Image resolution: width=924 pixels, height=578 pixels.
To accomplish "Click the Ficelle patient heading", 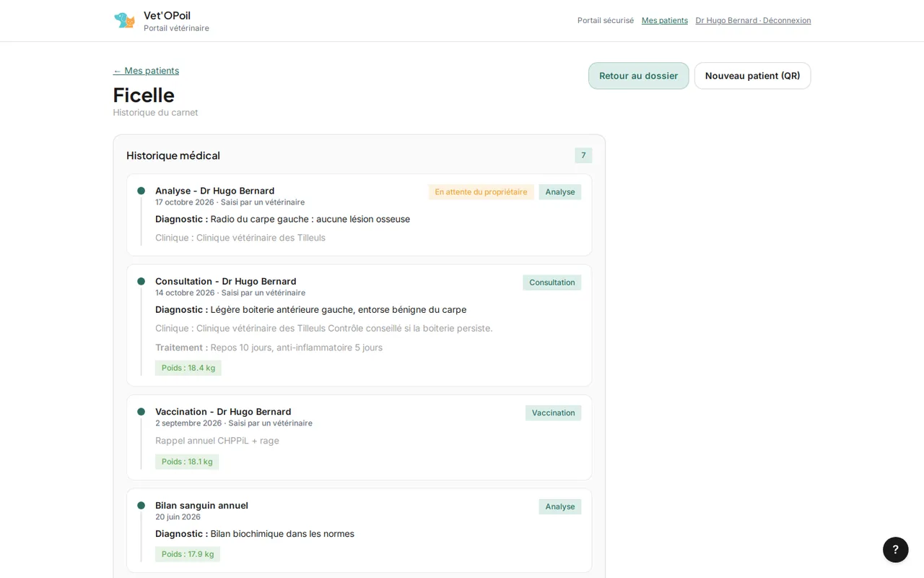I will click(x=144, y=95).
